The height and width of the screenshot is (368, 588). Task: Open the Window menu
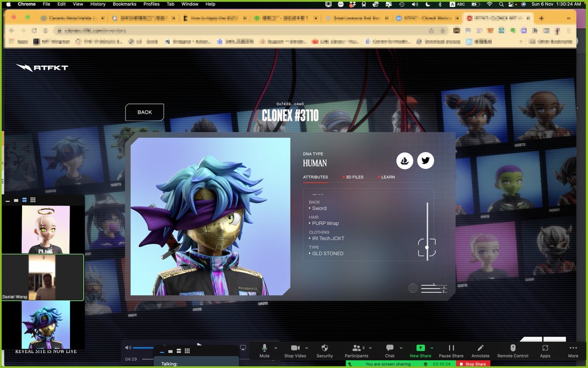[x=191, y=4]
